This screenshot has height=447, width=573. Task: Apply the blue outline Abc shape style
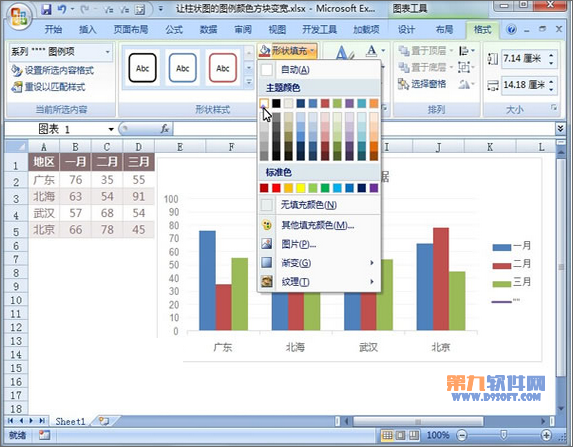pyautogui.click(x=183, y=68)
